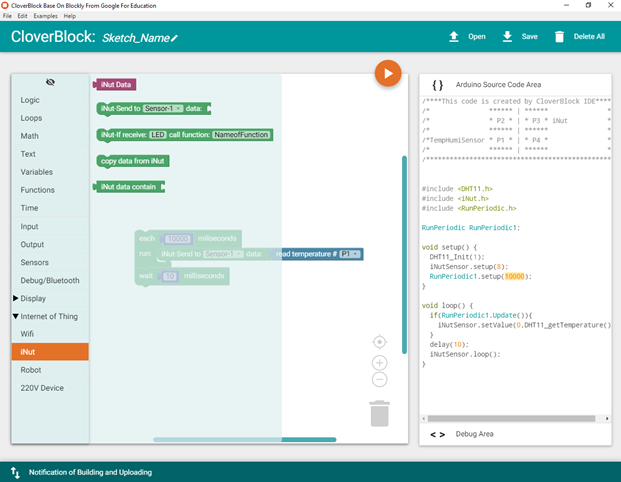621x482 pixels.
Task: Collapse the Internet of Thing category
Action: coord(15,316)
